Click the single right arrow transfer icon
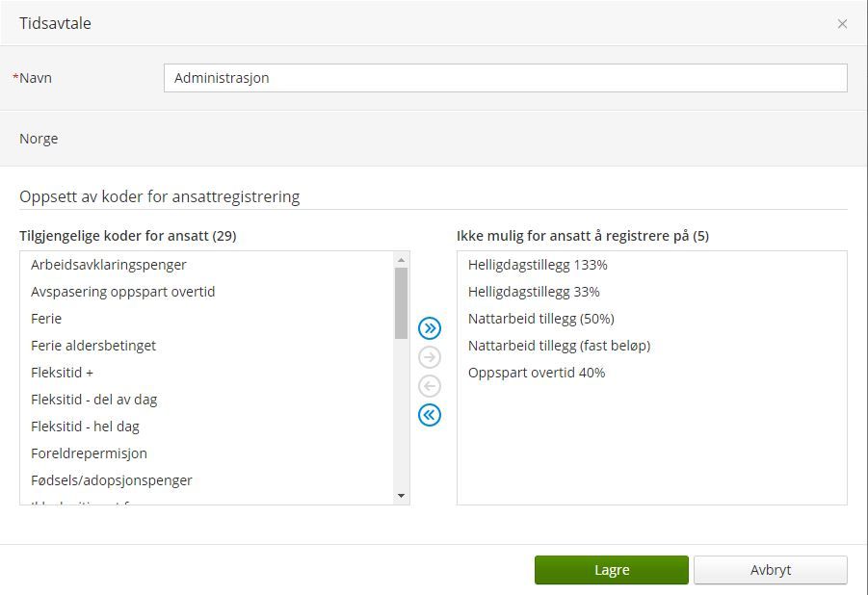Viewport: 868px width, 595px height. 429,357
